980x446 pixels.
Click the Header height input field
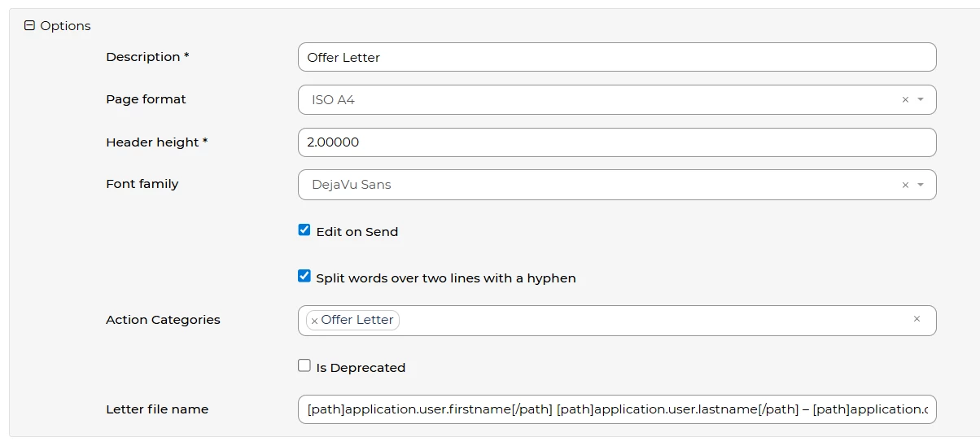click(617, 142)
